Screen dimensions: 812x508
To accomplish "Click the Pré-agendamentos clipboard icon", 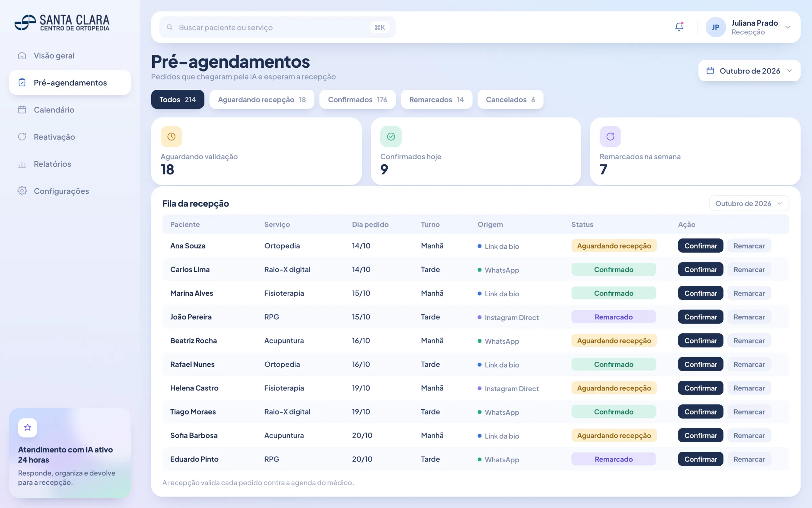I will [22, 82].
